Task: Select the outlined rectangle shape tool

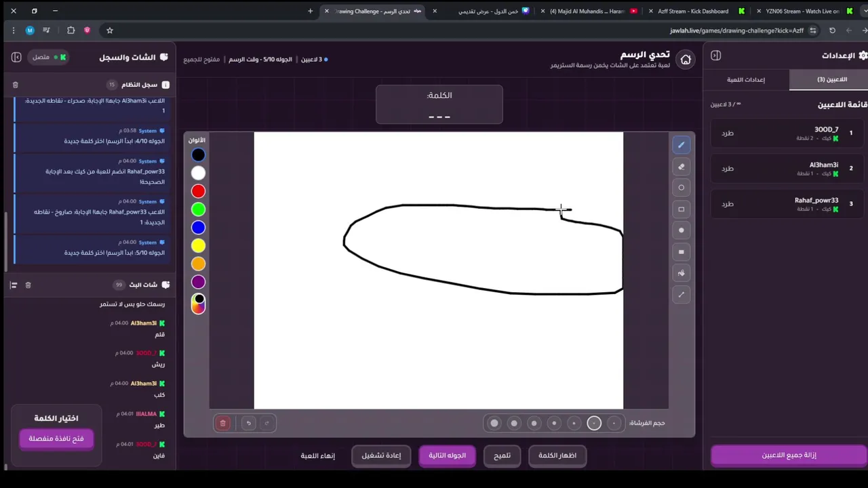Action: tap(682, 209)
